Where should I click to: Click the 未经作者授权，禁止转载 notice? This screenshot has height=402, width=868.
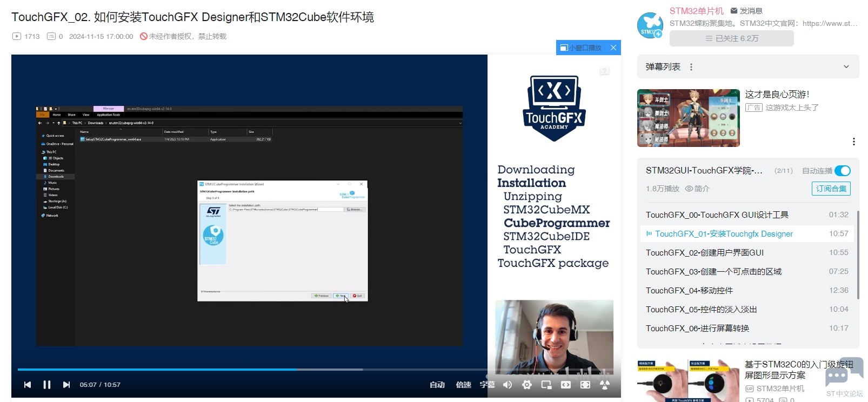coord(183,36)
